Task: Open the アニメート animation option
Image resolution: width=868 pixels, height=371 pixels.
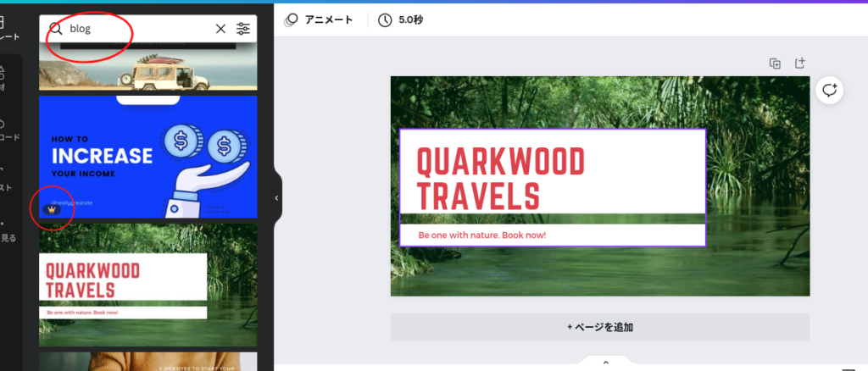Action: [x=319, y=19]
